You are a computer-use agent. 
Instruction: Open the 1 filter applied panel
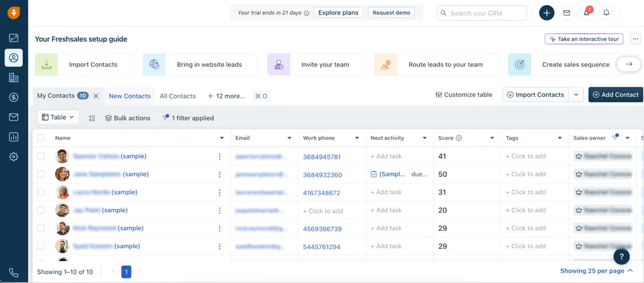click(188, 118)
